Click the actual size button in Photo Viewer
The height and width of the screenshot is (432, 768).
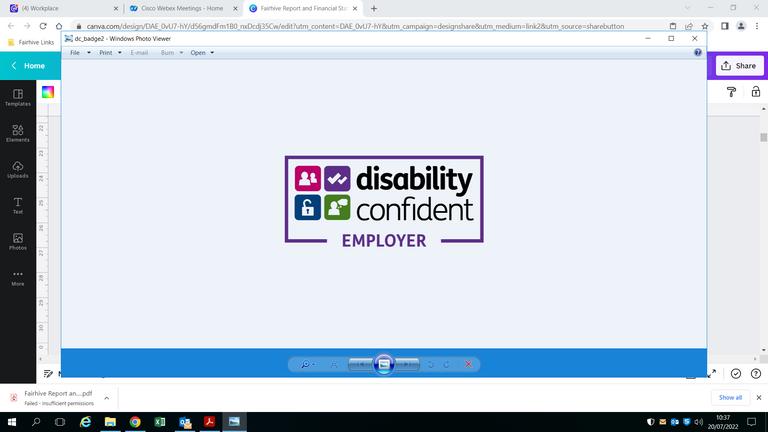tap(334, 364)
